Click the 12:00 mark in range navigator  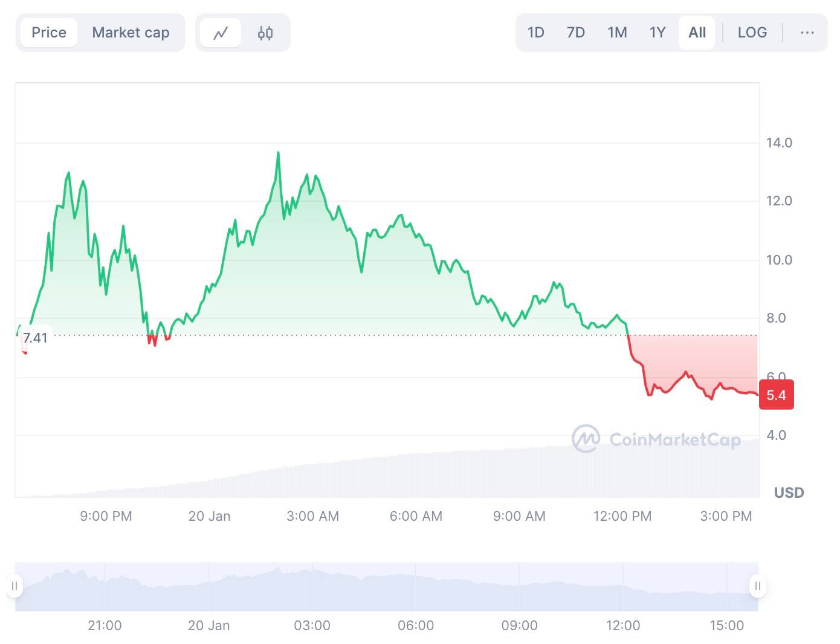tap(623, 625)
